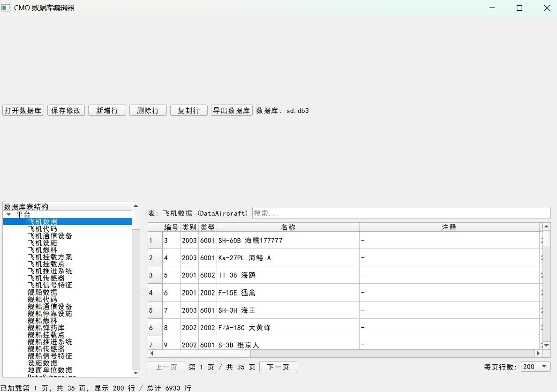Click the tree panel's scroll down arrow
The height and width of the screenshot is (392, 557).
click(x=136, y=373)
